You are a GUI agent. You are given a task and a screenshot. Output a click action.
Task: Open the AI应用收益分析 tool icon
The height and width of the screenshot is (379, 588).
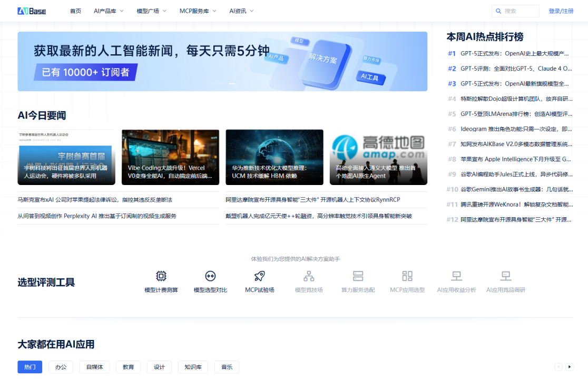pyautogui.click(x=456, y=276)
